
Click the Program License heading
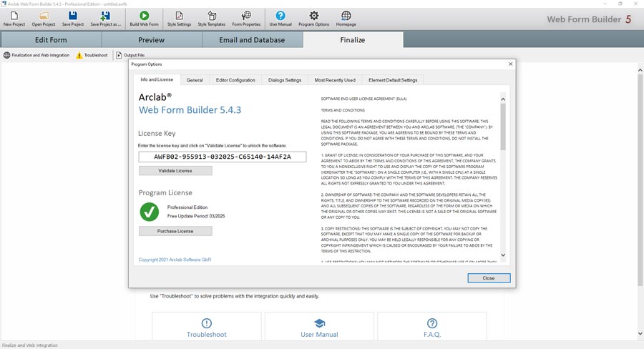(x=165, y=192)
